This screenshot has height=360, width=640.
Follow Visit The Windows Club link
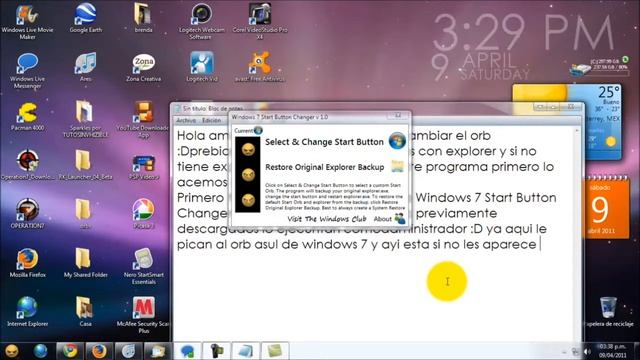click(x=327, y=219)
